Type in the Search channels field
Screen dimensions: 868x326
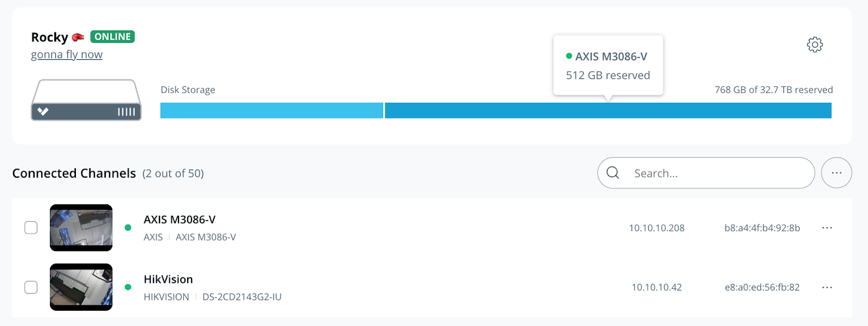pyautogui.click(x=716, y=173)
